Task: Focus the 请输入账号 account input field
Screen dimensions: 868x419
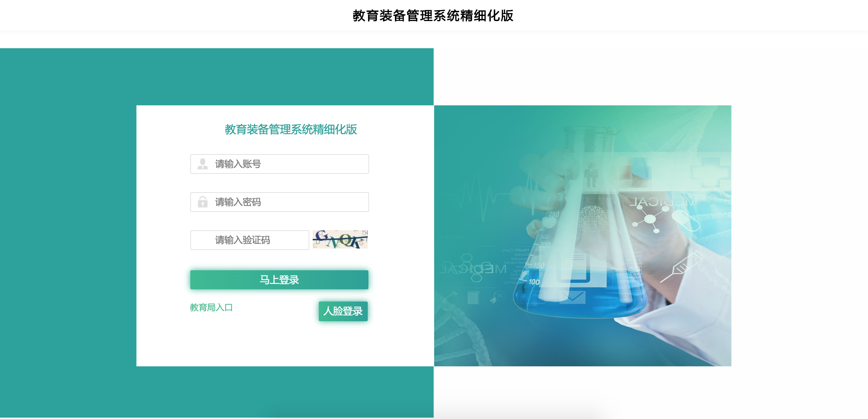Action: pos(280,164)
